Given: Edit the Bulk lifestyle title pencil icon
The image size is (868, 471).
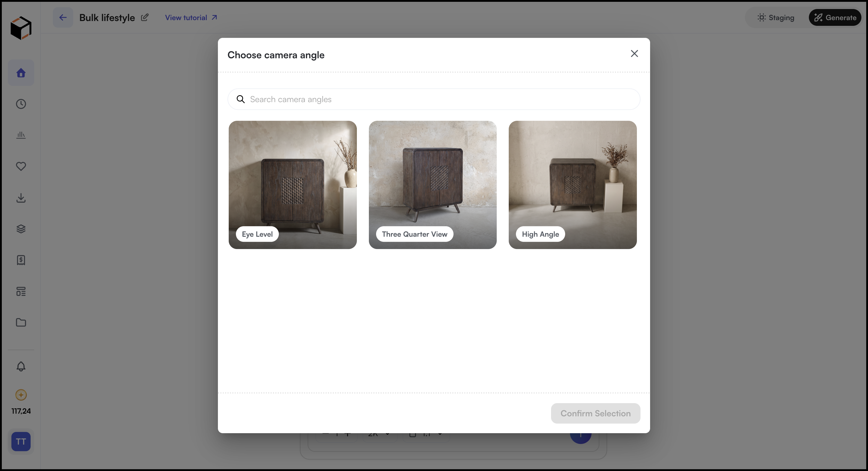Looking at the screenshot, I should (145, 17).
